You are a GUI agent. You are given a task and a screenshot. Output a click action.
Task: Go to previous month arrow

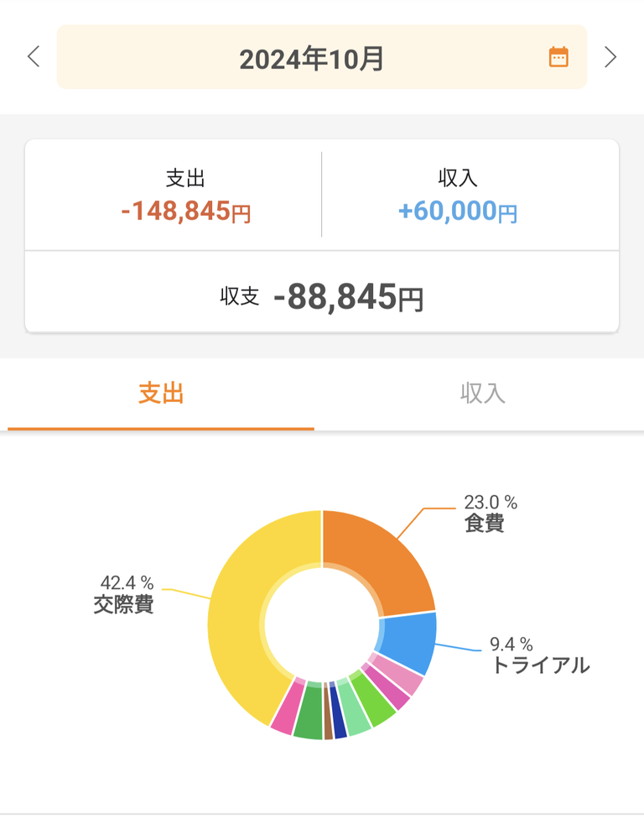[x=34, y=56]
